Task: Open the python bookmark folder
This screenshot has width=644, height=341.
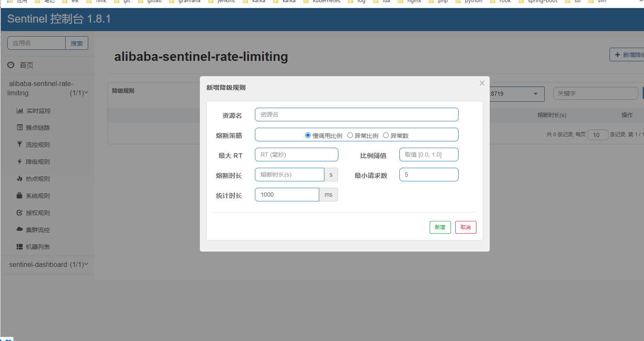Action: click(468, 2)
